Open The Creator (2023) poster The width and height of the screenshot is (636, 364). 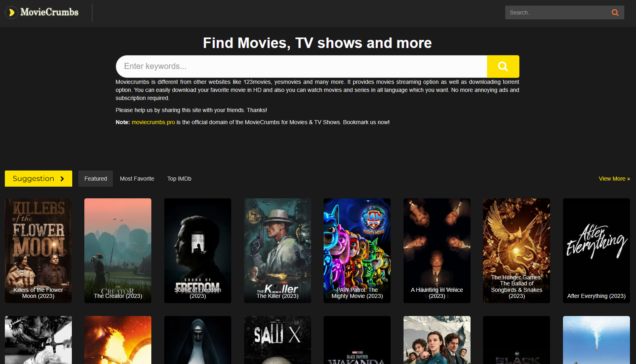pyautogui.click(x=118, y=250)
